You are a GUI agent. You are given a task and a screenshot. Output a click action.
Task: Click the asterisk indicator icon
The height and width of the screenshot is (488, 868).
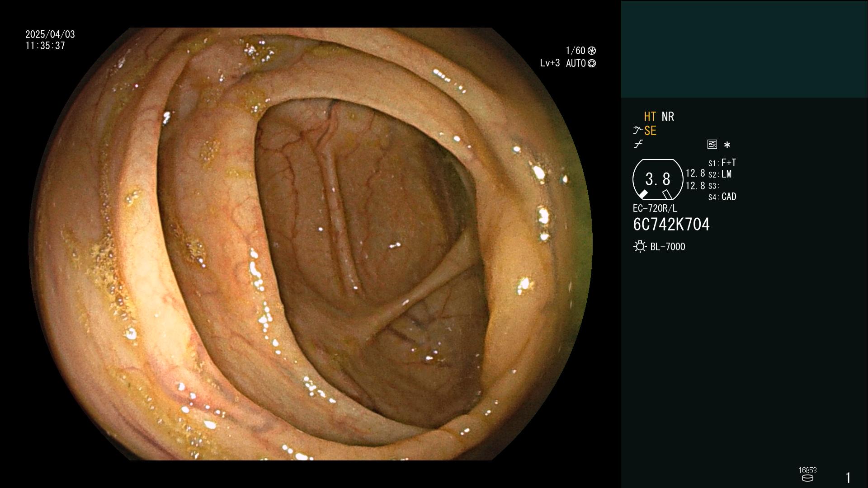(x=727, y=145)
